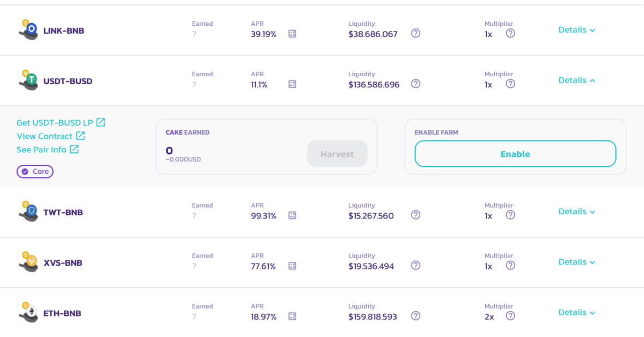Show multiplier help for XVS-BNB
The width and height of the screenshot is (644, 337).
[510, 265]
